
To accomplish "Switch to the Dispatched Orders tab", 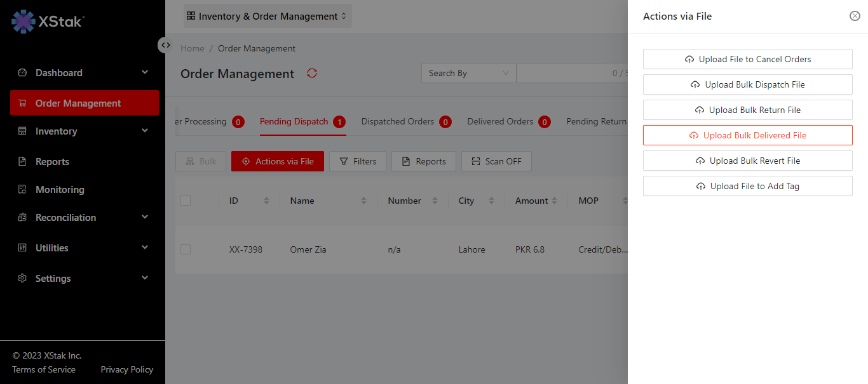I will 398,121.
